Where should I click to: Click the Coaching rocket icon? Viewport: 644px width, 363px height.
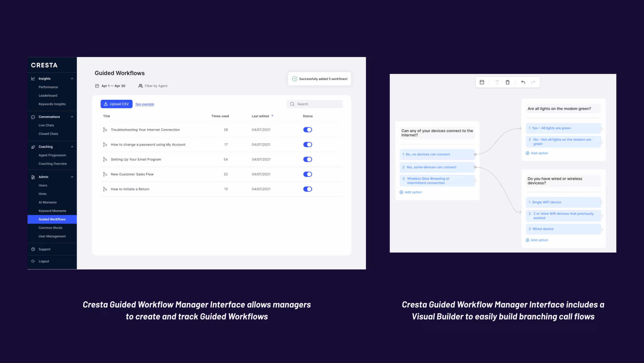click(x=33, y=147)
